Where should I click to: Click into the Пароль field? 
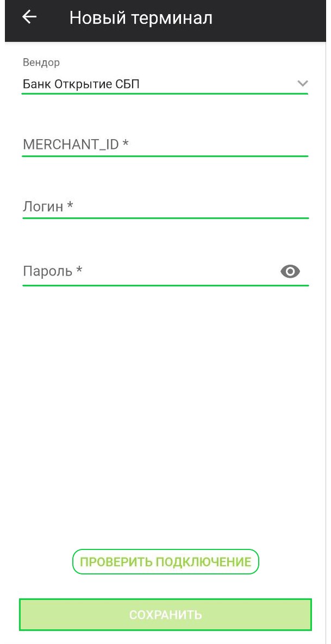coord(151,271)
